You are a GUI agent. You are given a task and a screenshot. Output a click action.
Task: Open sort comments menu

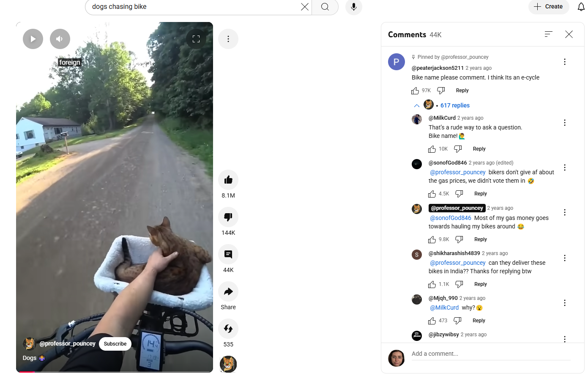(x=549, y=34)
